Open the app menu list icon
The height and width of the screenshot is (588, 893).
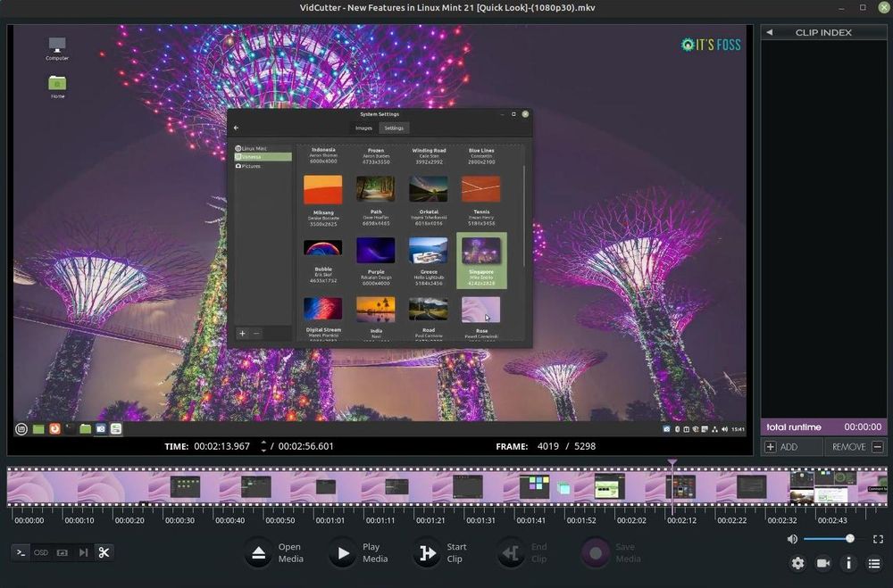click(874, 563)
